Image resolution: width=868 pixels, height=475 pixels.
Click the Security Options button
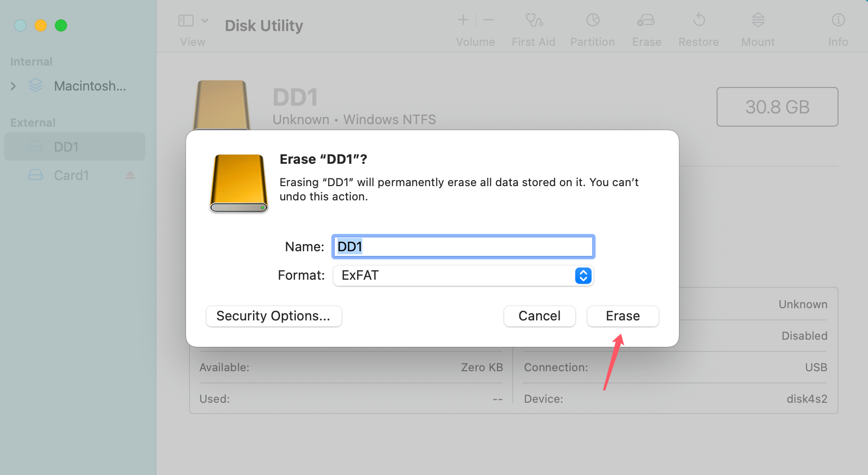coord(273,316)
